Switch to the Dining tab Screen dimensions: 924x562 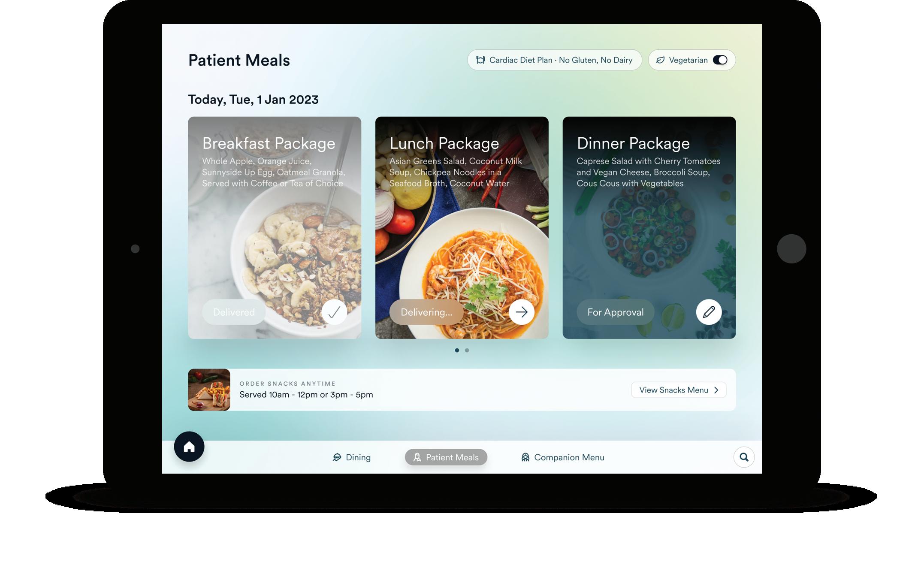pyautogui.click(x=352, y=457)
